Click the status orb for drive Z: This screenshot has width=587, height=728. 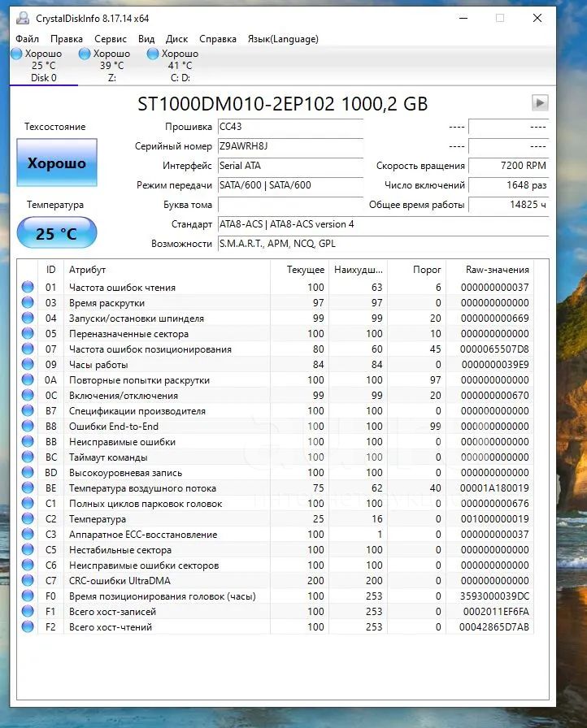tap(85, 54)
